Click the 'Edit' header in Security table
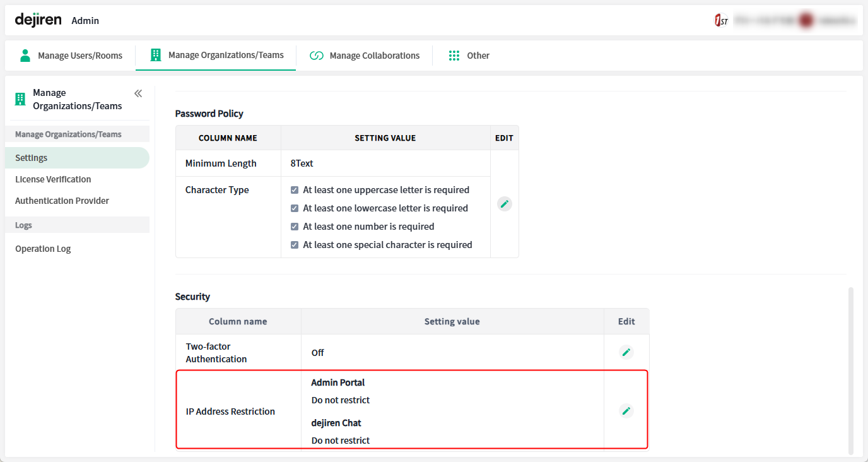The height and width of the screenshot is (462, 868). 626,322
